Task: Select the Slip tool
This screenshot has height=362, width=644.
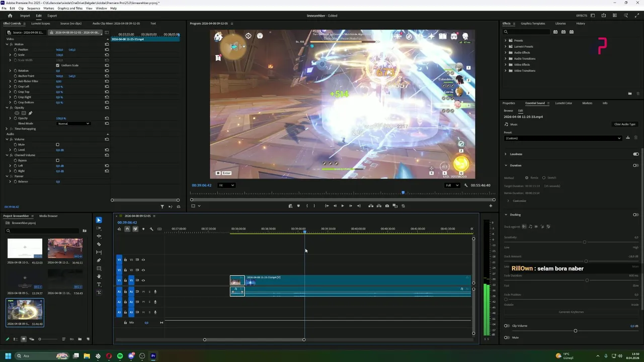Action: point(99,252)
